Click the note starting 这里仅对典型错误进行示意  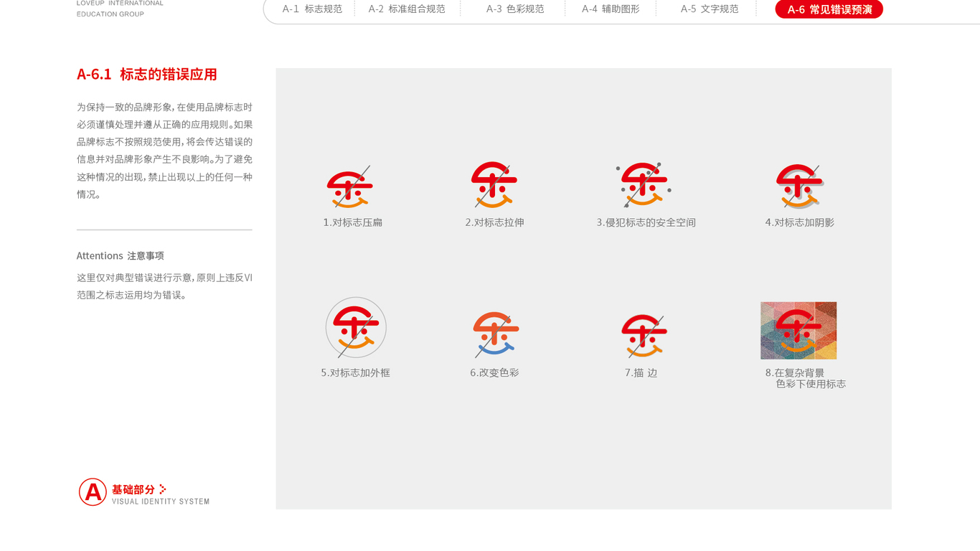click(x=164, y=286)
